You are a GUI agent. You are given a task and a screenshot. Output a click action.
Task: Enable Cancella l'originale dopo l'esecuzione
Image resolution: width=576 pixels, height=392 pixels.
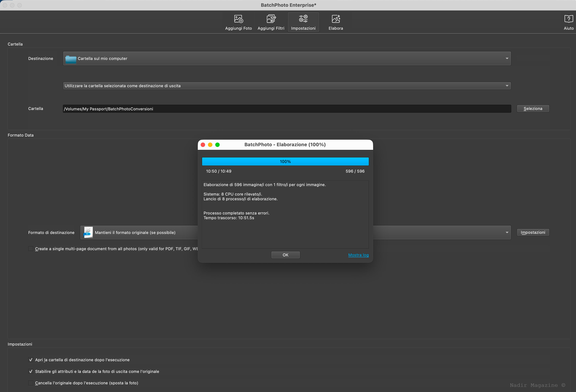(31, 383)
